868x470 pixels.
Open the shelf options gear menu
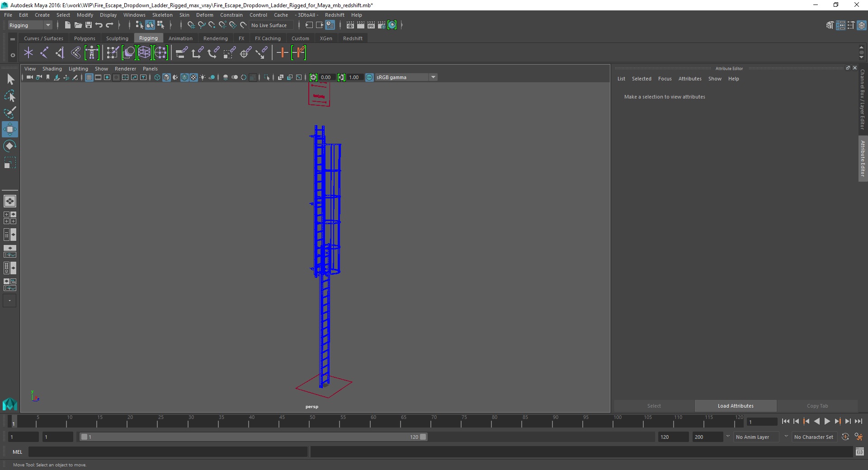[13, 55]
